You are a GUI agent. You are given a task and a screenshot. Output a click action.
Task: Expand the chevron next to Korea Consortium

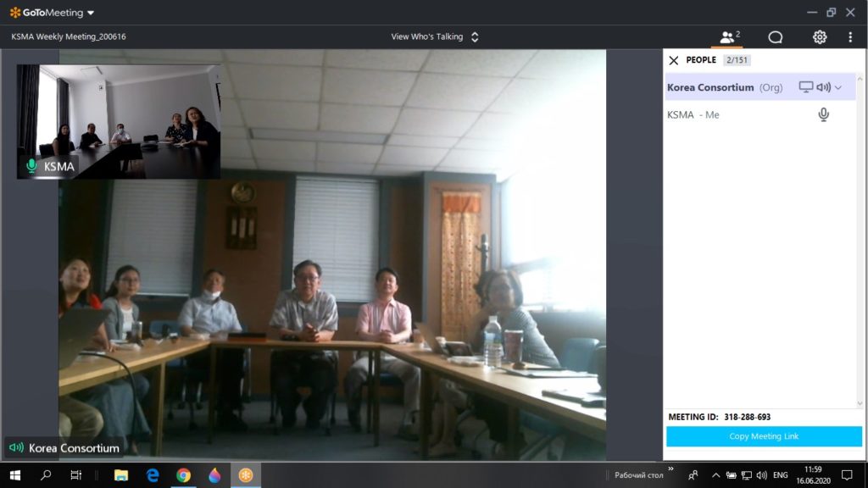[x=838, y=87]
